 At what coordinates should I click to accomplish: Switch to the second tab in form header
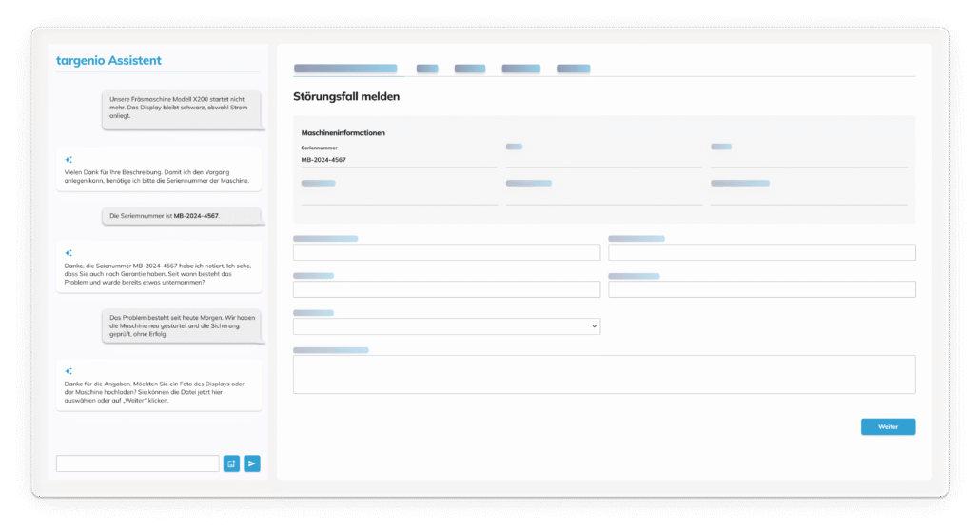[x=427, y=69]
